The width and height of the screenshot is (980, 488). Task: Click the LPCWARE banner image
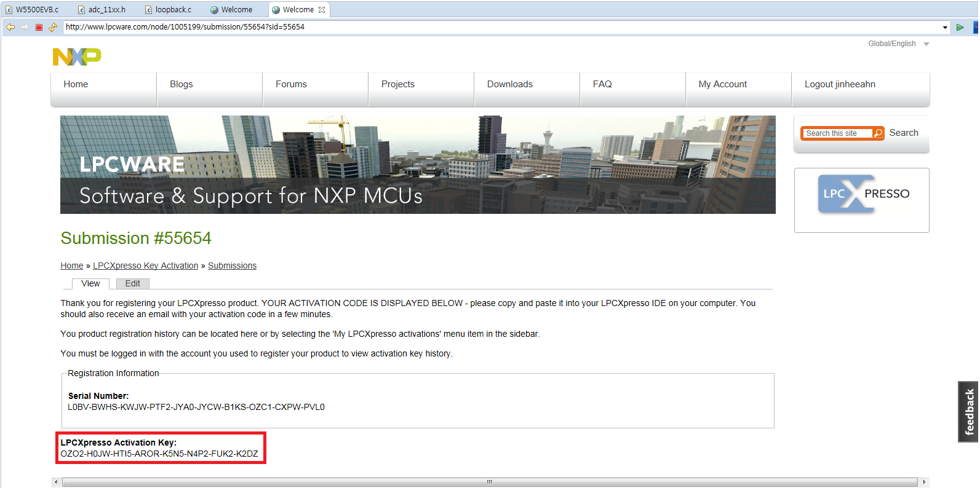418,165
